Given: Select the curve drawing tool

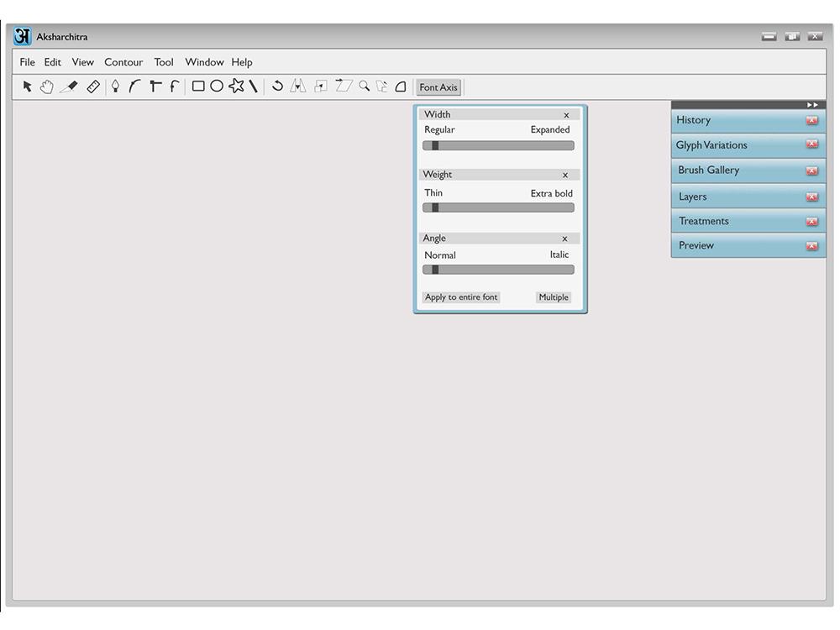Looking at the screenshot, I should [134, 87].
